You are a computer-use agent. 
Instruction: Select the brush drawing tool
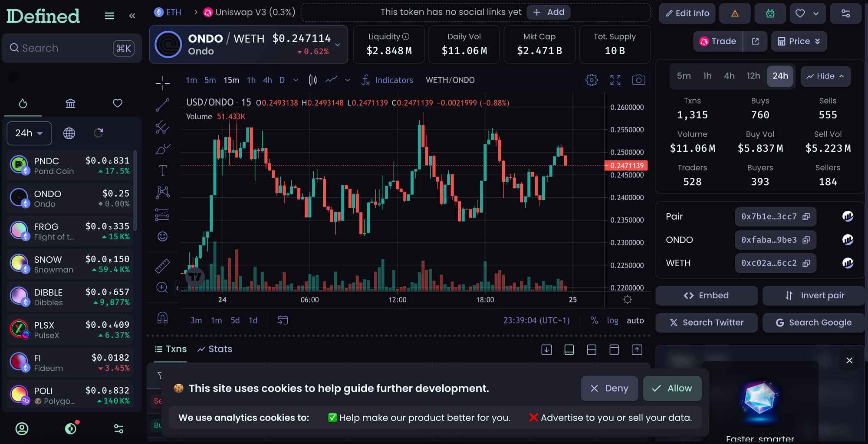click(x=163, y=149)
